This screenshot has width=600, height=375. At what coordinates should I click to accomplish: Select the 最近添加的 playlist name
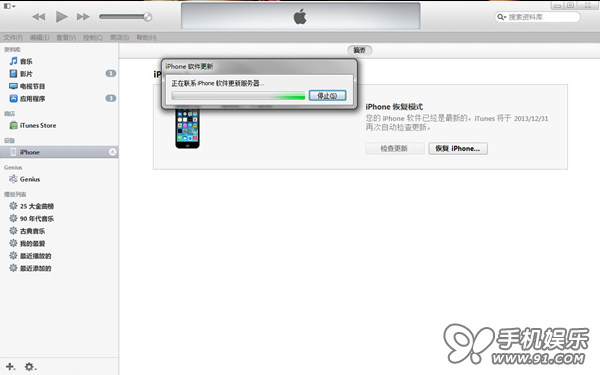point(36,268)
